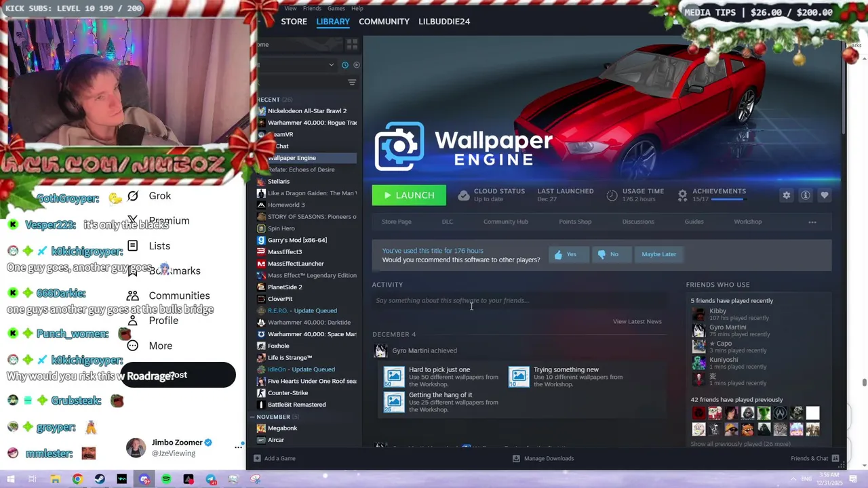Click Add a Game plus icon

click(x=257, y=458)
